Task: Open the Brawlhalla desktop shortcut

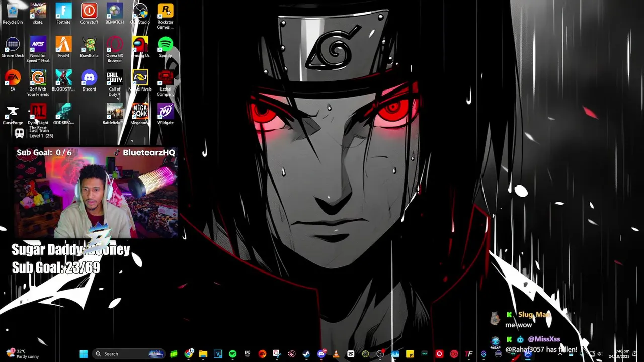Action: 89,48
